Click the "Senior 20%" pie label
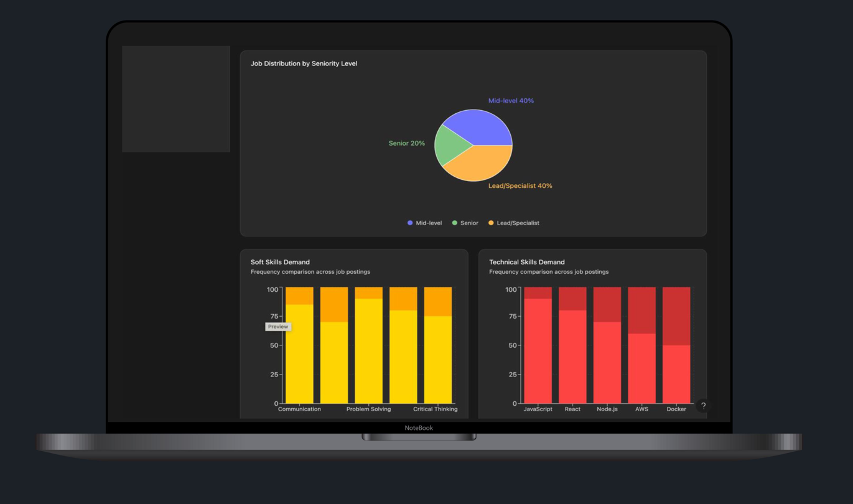 [x=406, y=144]
